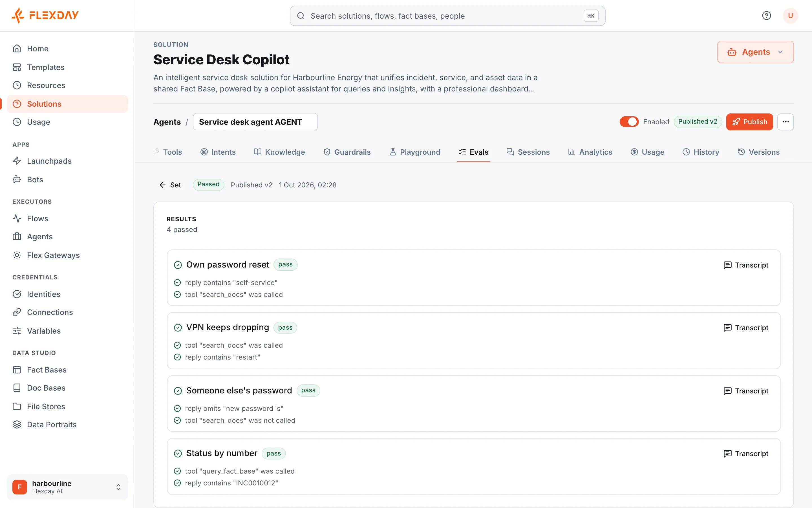The height and width of the screenshot is (508, 812).
Task: Switch to the Analytics tab
Action: tap(590, 152)
